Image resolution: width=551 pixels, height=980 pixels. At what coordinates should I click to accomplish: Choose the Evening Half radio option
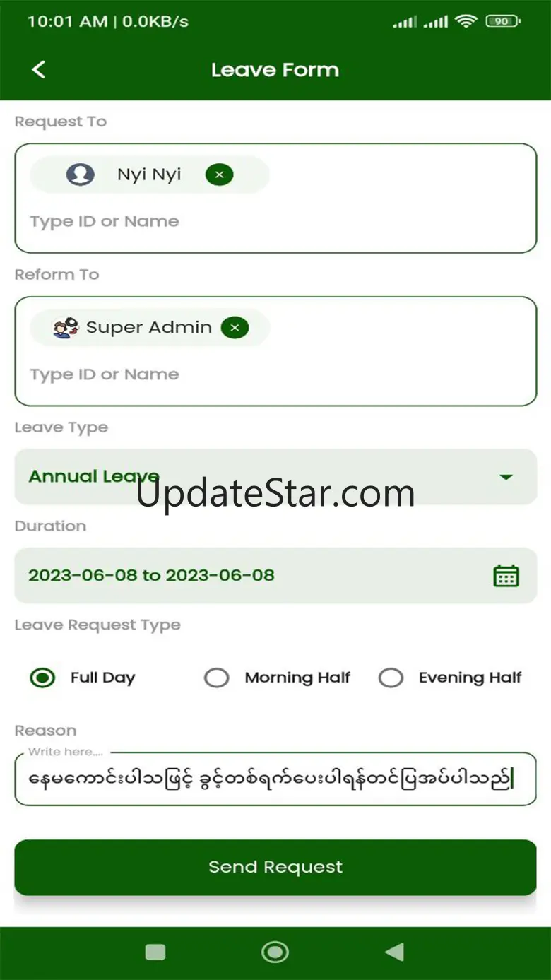pyautogui.click(x=391, y=678)
